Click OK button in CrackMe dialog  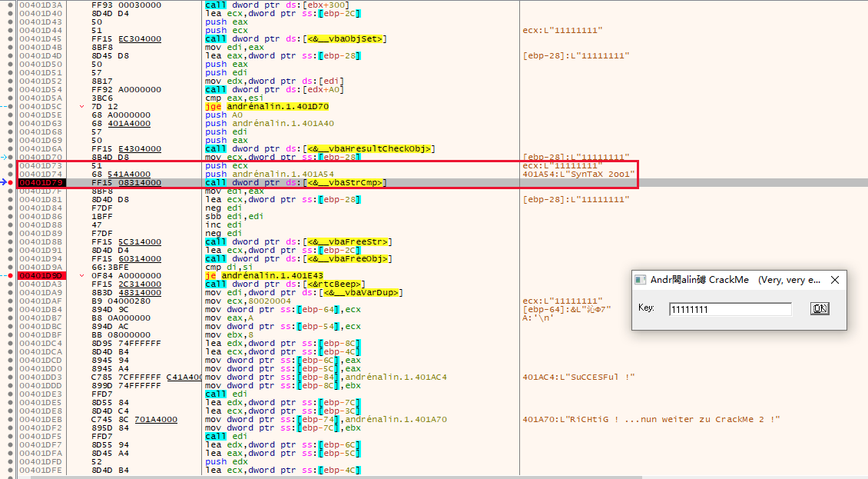(820, 309)
